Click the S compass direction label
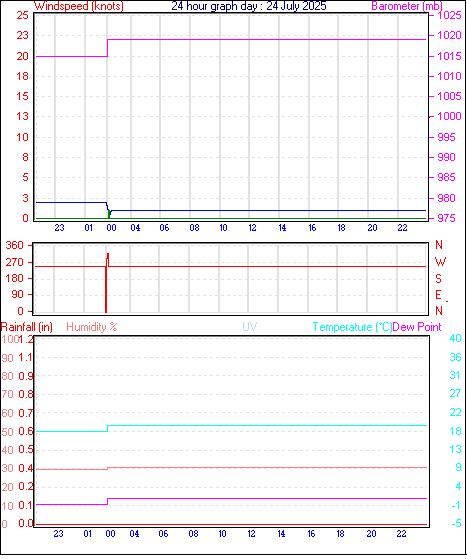This screenshot has height=559, width=467. (x=438, y=278)
